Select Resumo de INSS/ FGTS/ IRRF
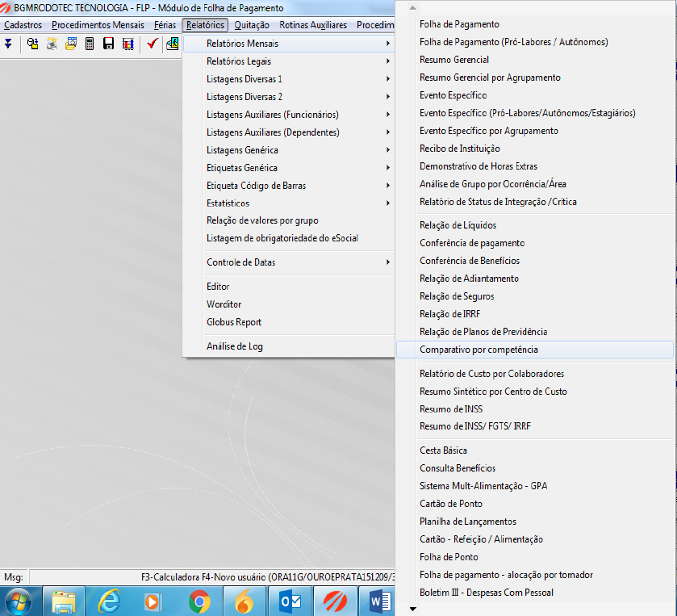Viewport: 677px width, 616px height. [475, 426]
